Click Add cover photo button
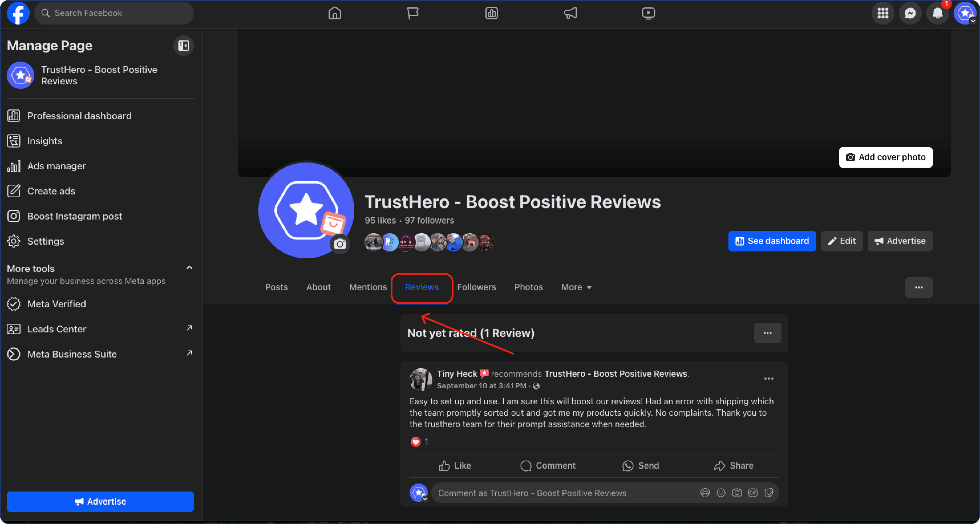The width and height of the screenshot is (980, 524). 885,157
